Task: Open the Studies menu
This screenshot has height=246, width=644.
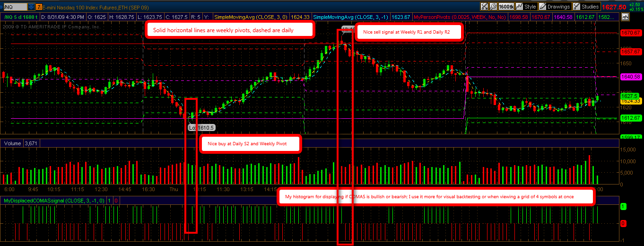Action: [590, 7]
